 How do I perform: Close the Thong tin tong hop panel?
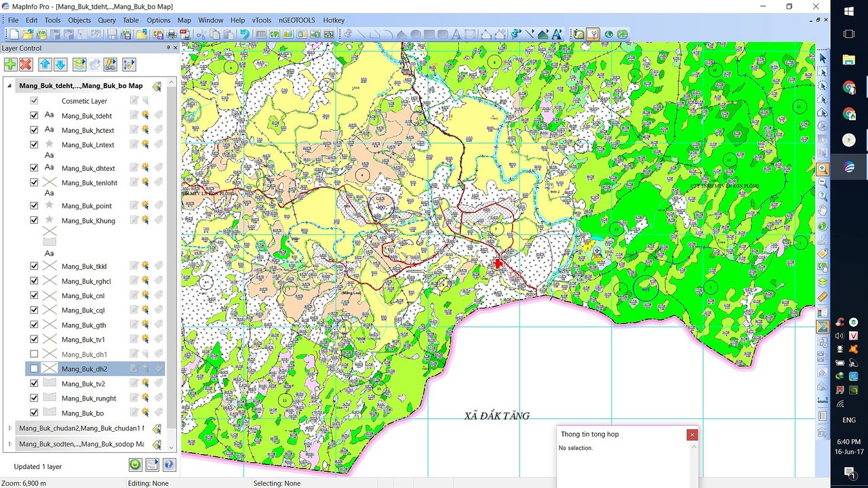(692, 434)
